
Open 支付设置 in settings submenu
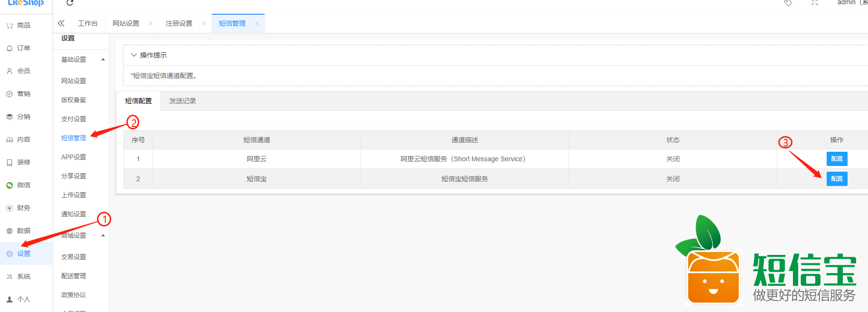[x=74, y=119]
